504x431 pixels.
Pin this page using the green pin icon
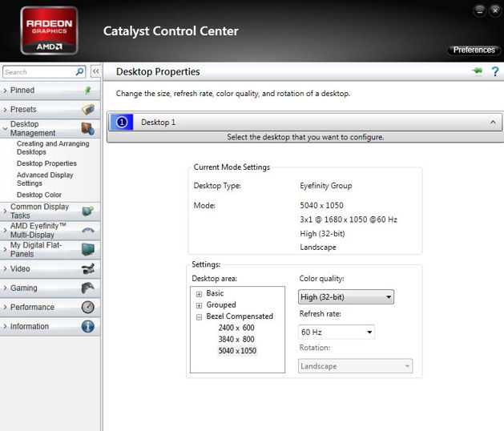pos(478,70)
